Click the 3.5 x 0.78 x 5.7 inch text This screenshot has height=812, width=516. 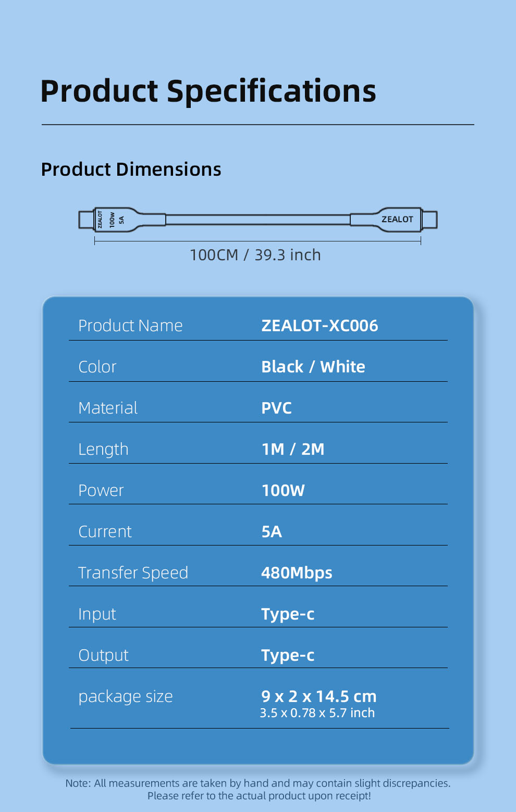click(317, 713)
